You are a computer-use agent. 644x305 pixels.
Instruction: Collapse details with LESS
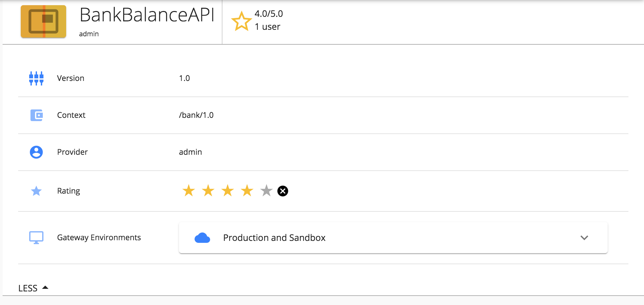(33, 288)
